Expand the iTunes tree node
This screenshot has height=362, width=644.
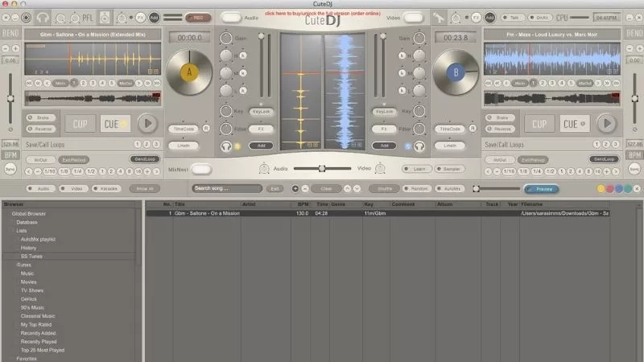point(24,265)
